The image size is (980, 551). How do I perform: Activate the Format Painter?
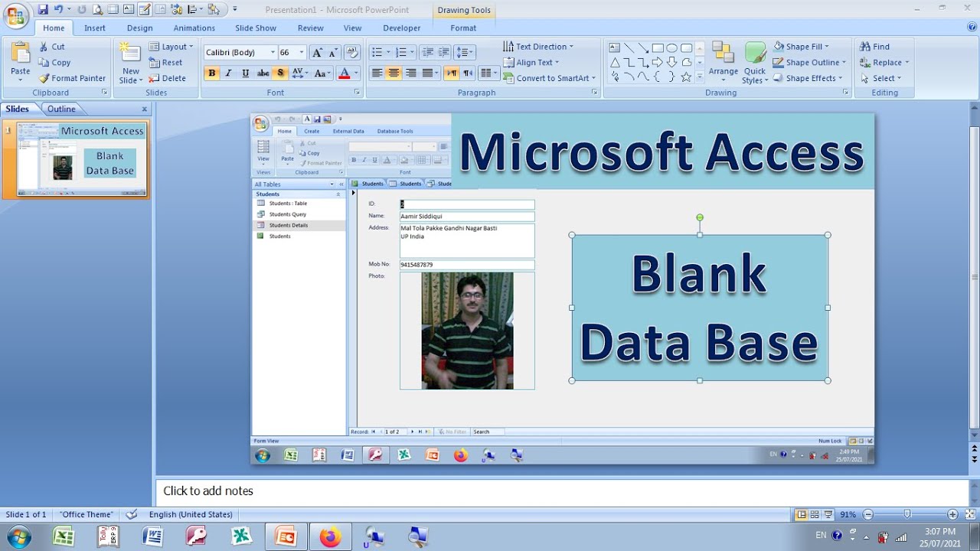click(x=72, y=78)
